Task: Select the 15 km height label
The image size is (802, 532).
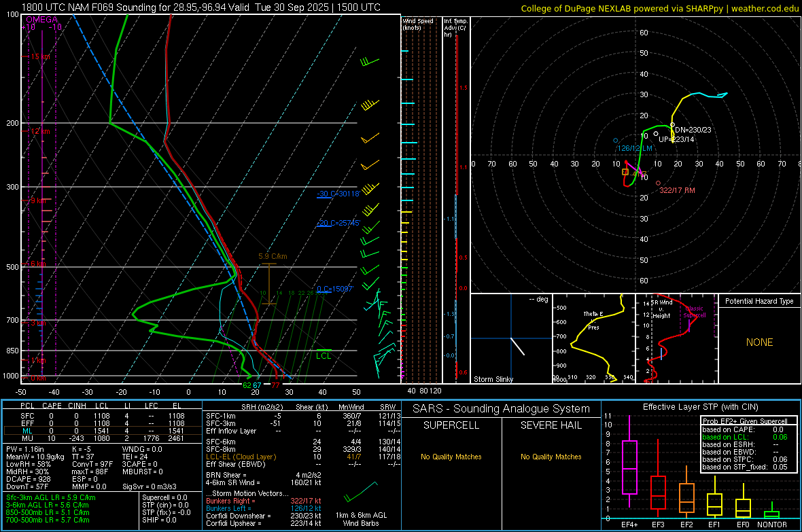Action: click(x=40, y=56)
